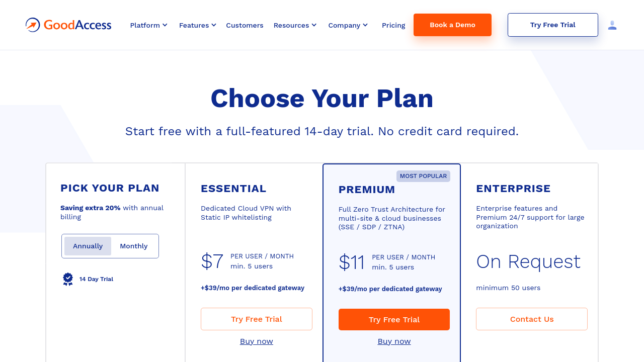Start Premium plan free trial
644x362 pixels.
pyautogui.click(x=394, y=320)
